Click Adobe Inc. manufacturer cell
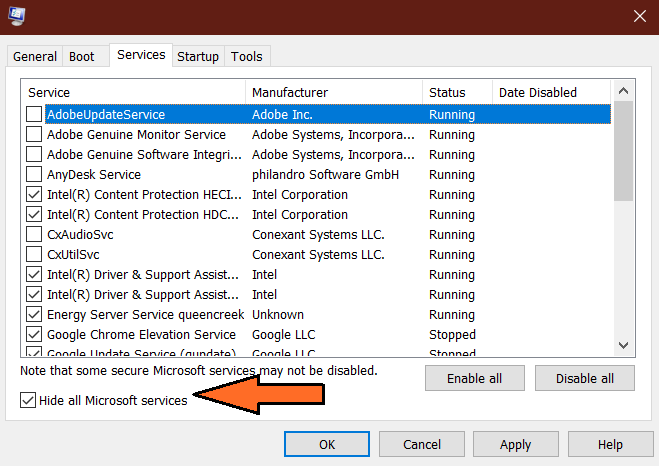 282,115
